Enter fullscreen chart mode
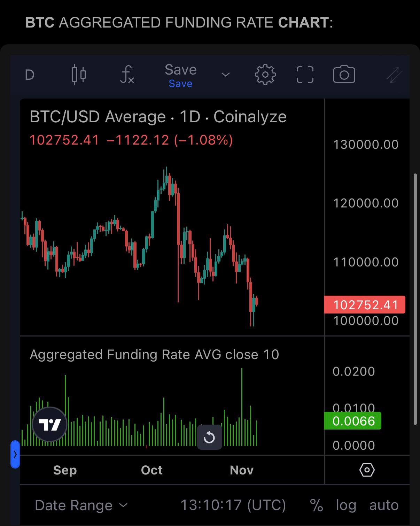The image size is (420, 526). pos(305,75)
